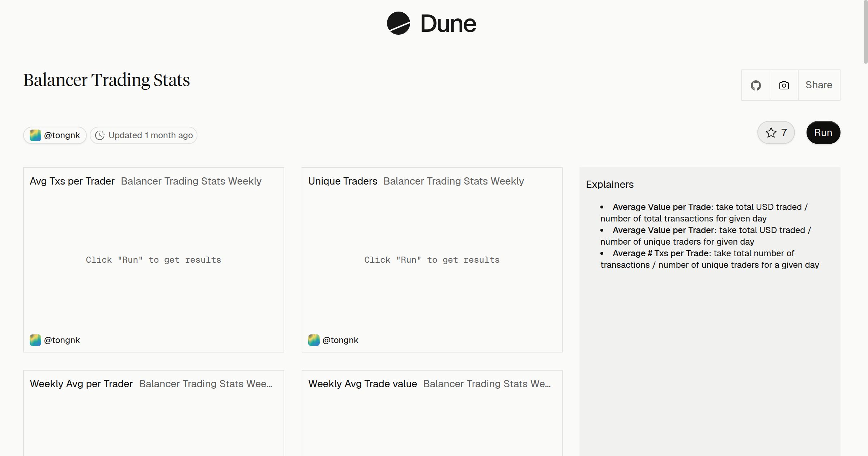The height and width of the screenshot is (456, 868).
Task: Click @tongnk in Avg Txs per Trader card
Action: coord(62,340)
